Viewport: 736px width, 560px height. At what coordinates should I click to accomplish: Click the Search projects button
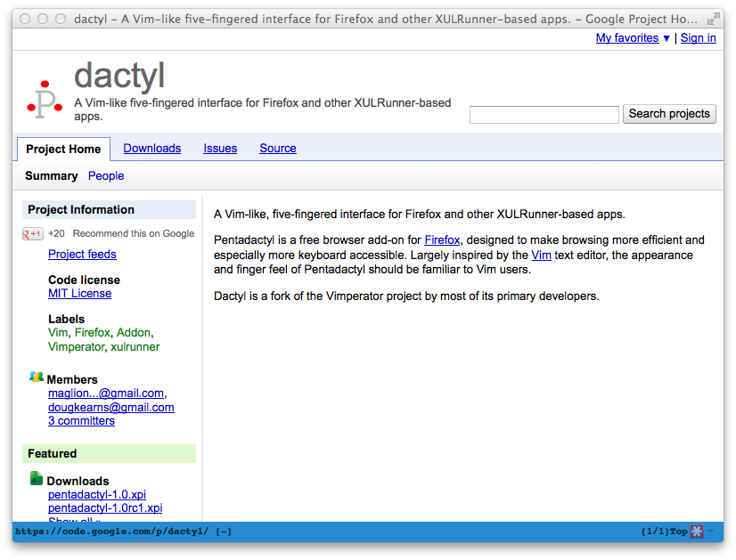[669, 114]
